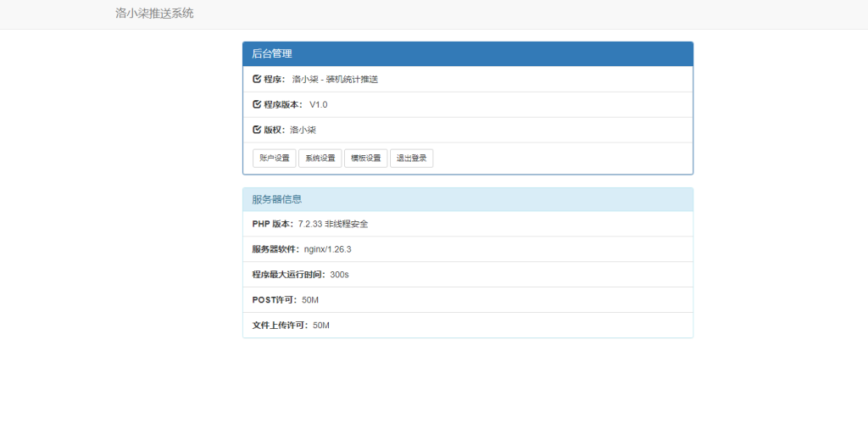Click 退出登录 to log out
This screenshot has width=868, height=429.
[411, 159]
